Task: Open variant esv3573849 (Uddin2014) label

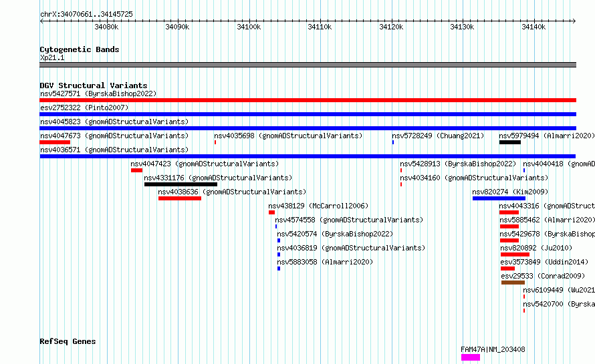Action: pos(545,262)
